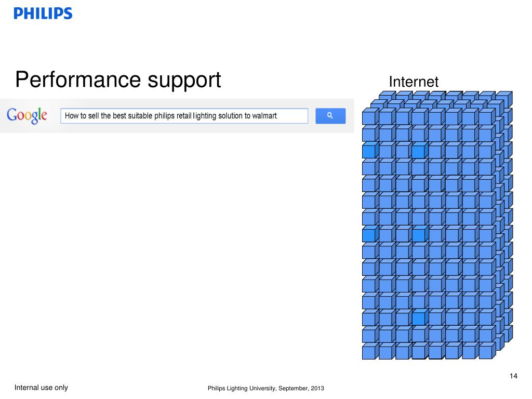Click the top-left corner cube of the front face
Screen dimensions: 532x399
pyautogui.click(x=368, y=118)
